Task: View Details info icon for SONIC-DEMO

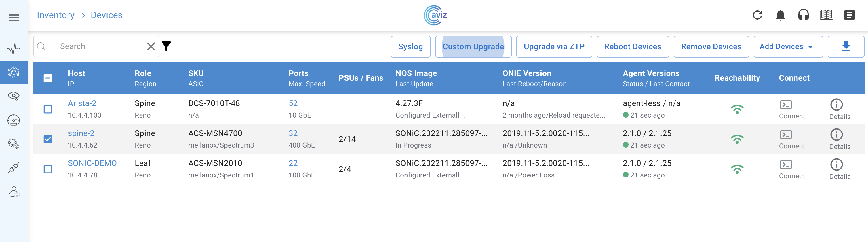Action: [836, 165]
